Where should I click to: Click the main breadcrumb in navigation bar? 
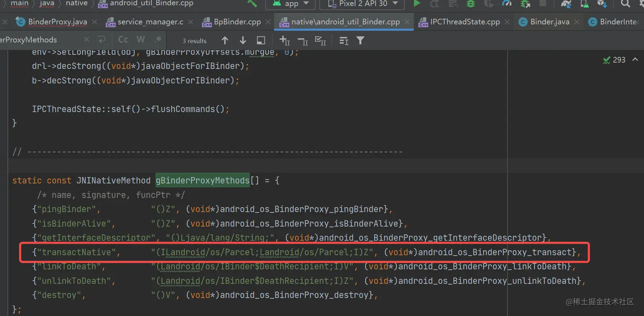click(20, 3)
